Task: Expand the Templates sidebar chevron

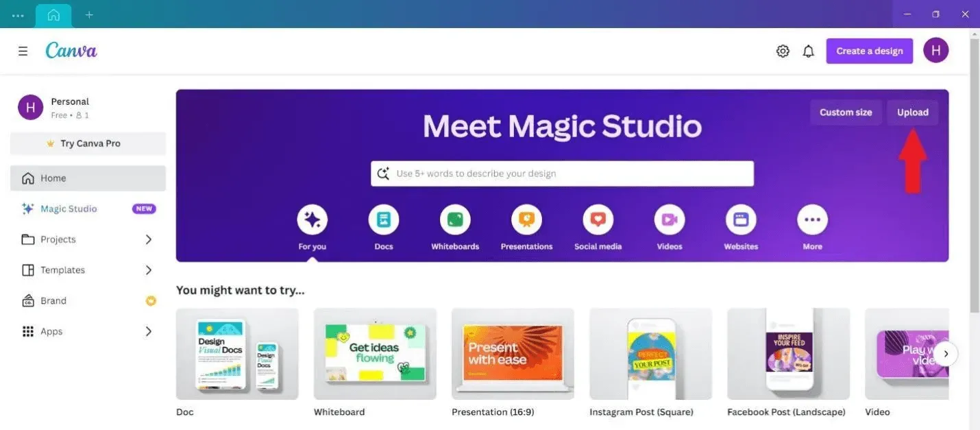Action: (149, 270)
